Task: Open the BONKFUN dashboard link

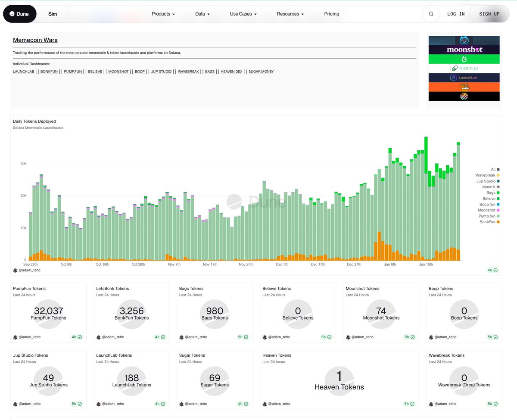Action: pyautogui.click(x=49, y=72)
